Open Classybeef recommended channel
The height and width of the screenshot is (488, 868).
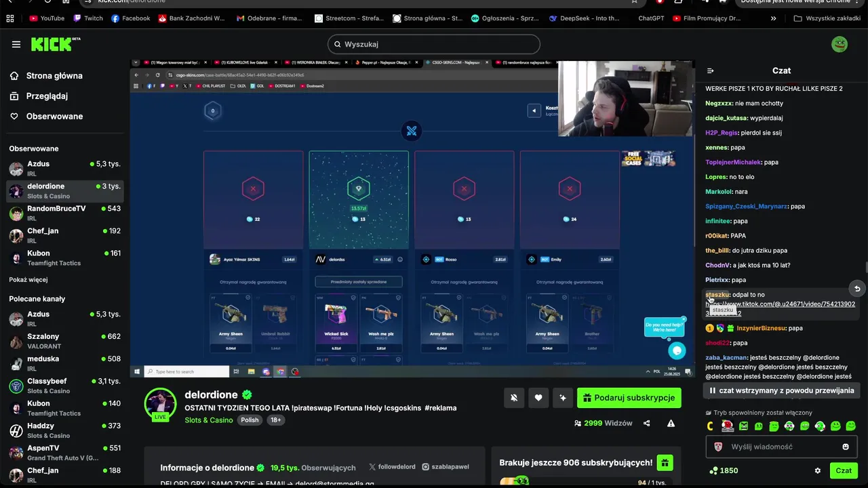click(65, 386)
